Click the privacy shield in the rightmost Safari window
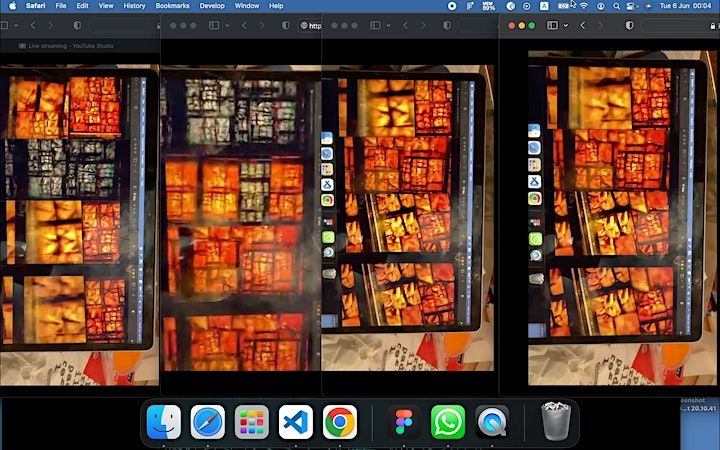The image size is (720, 450). tap(629, 25)
